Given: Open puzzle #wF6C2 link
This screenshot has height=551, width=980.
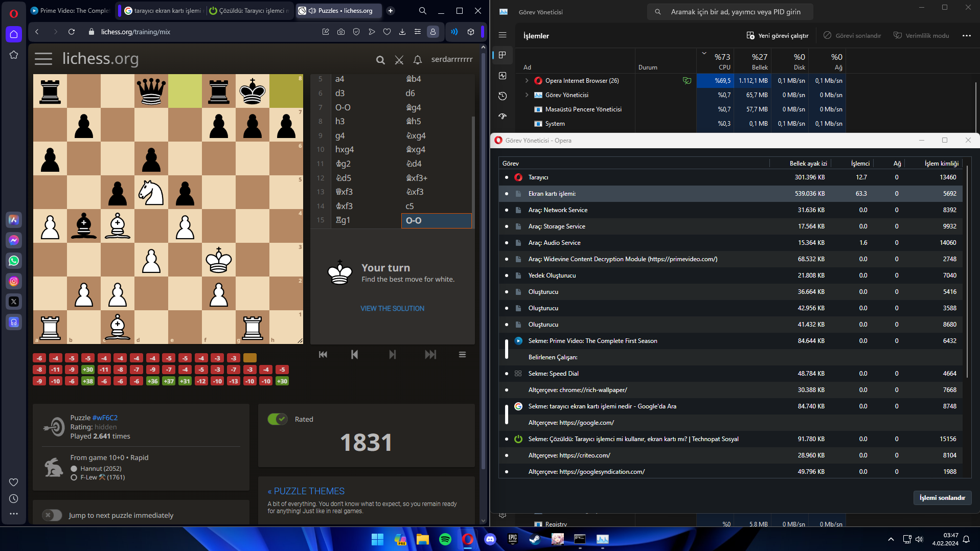Looking at the screenshot, I should (105, 418).
